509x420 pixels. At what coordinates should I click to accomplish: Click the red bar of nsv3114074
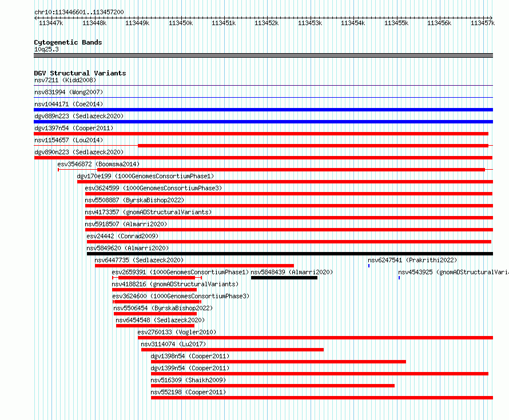click(232, 350)
